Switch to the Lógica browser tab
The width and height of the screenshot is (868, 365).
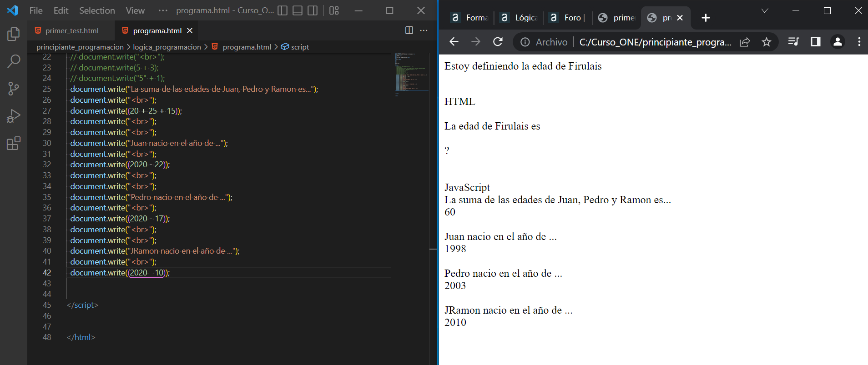(x=519, y=18)
